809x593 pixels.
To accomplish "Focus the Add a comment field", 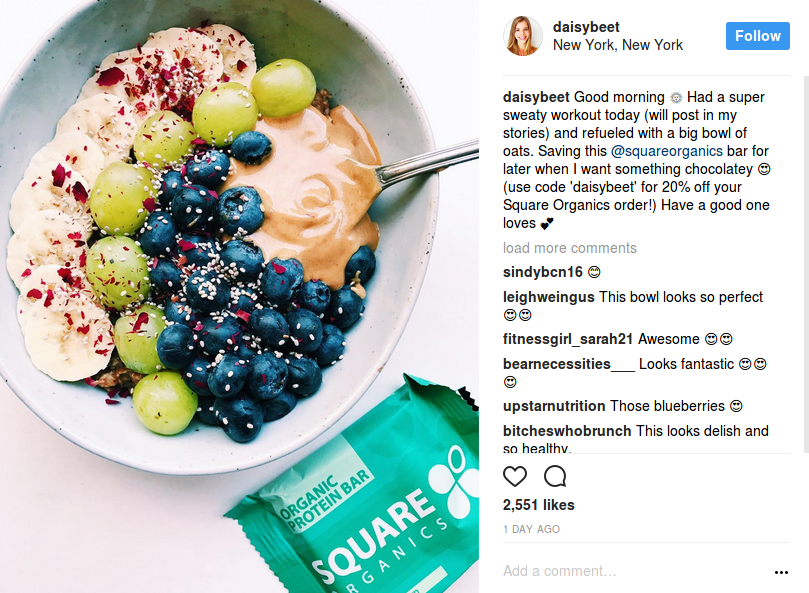I will click(x=635, y=571).
